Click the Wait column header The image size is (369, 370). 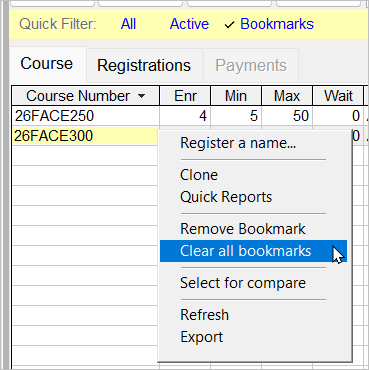pos(338,96)
